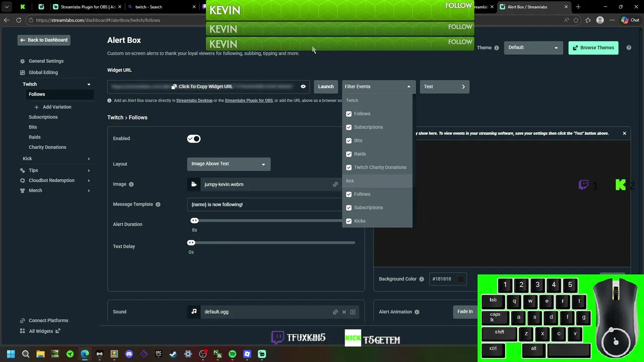The height and width of the screenshot is (362, 644).
Task: Click the info icon beside Alert Animation
Action: [417, 312]
